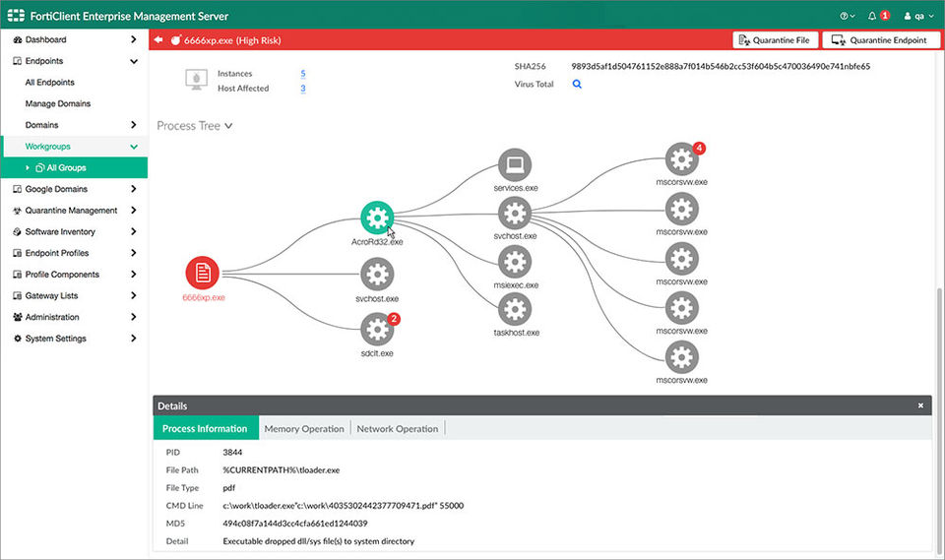Viewport: 945px width, 560px height.
Task: Expand the Dashboard chevron
Action: (133, 39)
